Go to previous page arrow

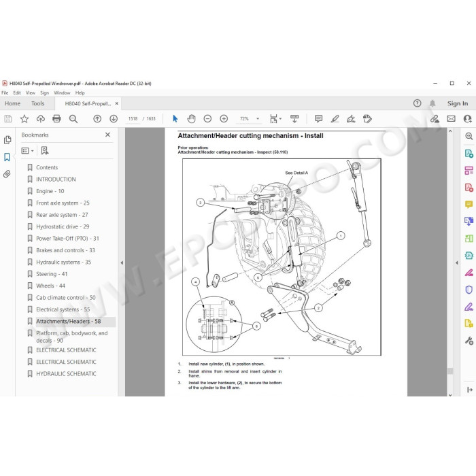(97, 119)
